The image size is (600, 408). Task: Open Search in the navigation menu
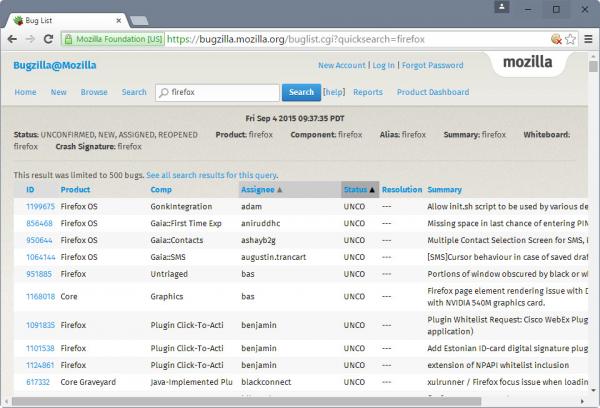pos(134,92)
